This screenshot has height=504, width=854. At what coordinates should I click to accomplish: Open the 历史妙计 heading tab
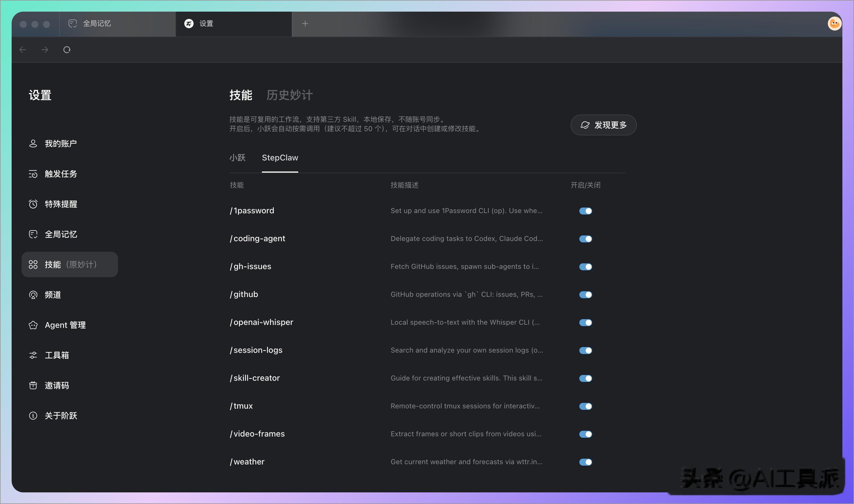(289, 95)
